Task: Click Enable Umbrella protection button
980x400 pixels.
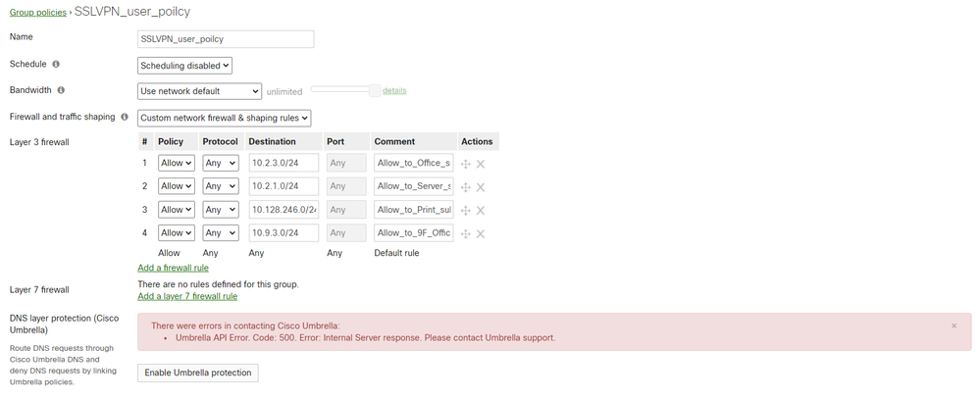Action: click(198, 373)
